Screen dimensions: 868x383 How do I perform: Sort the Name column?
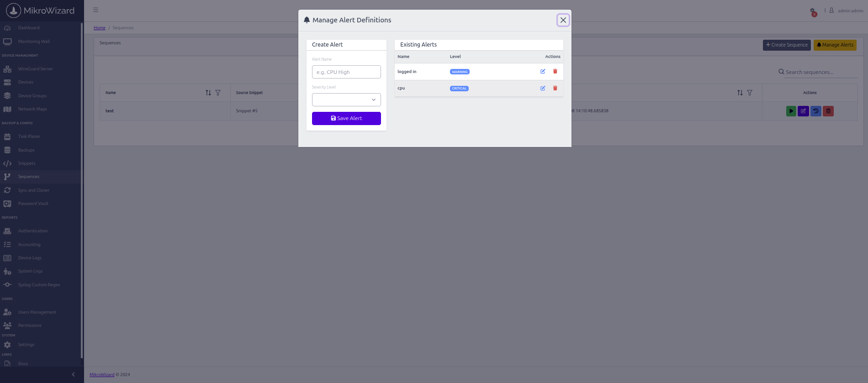click(208, 93)
